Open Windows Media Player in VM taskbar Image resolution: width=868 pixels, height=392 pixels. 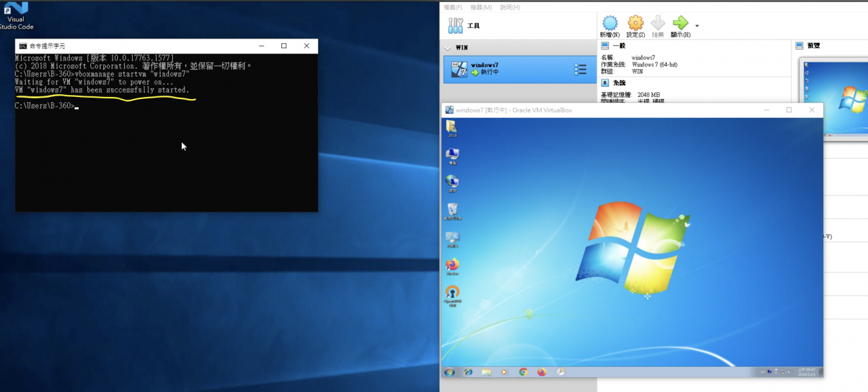[504, 372]
